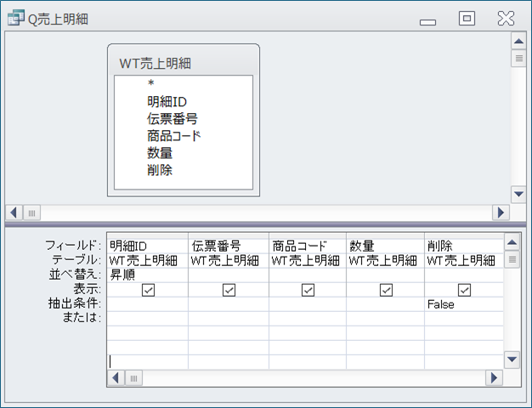Image resolution: width=532 pixels, height=408 pixels.
Task: Click the 削除 column selector bar
Action: click(464, 235)
